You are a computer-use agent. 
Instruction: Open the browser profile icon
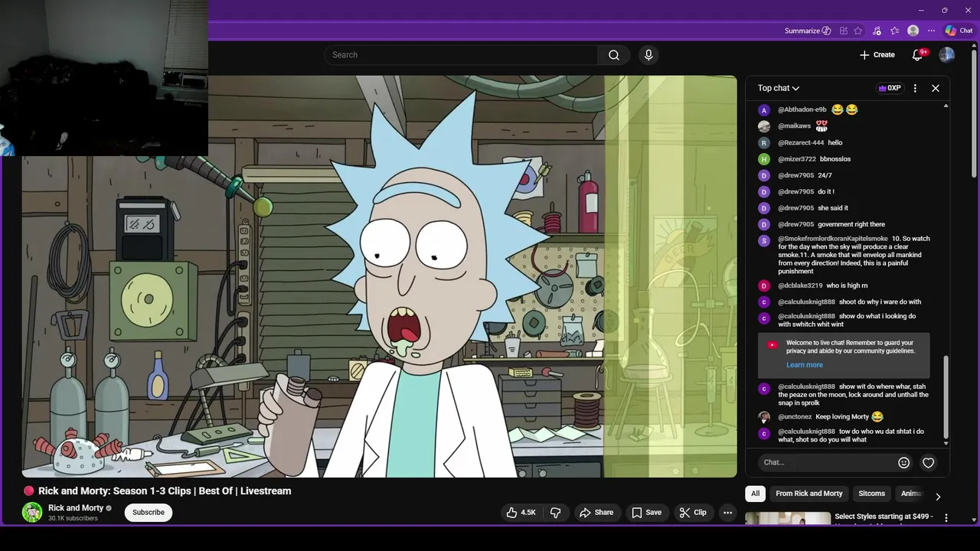[x=913, y=31]
